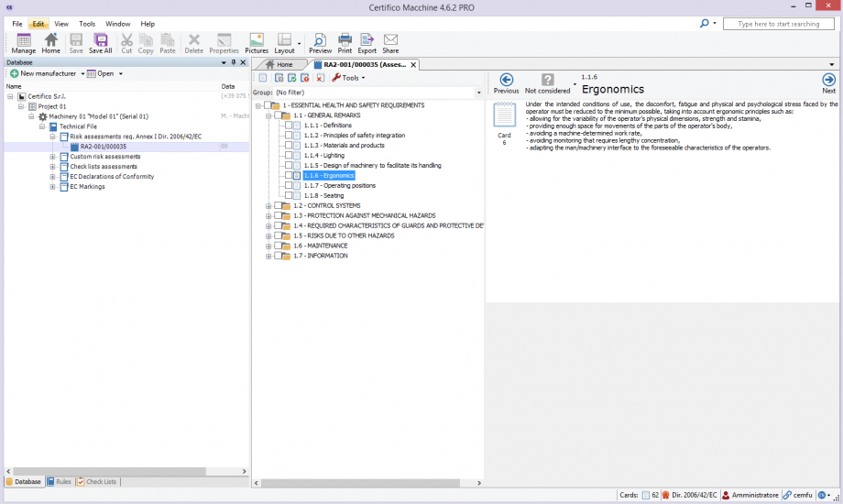Image resolution: width=843 pixels, height=504 pixels.
Task: Click the Export icon
Action: (367, 43)
